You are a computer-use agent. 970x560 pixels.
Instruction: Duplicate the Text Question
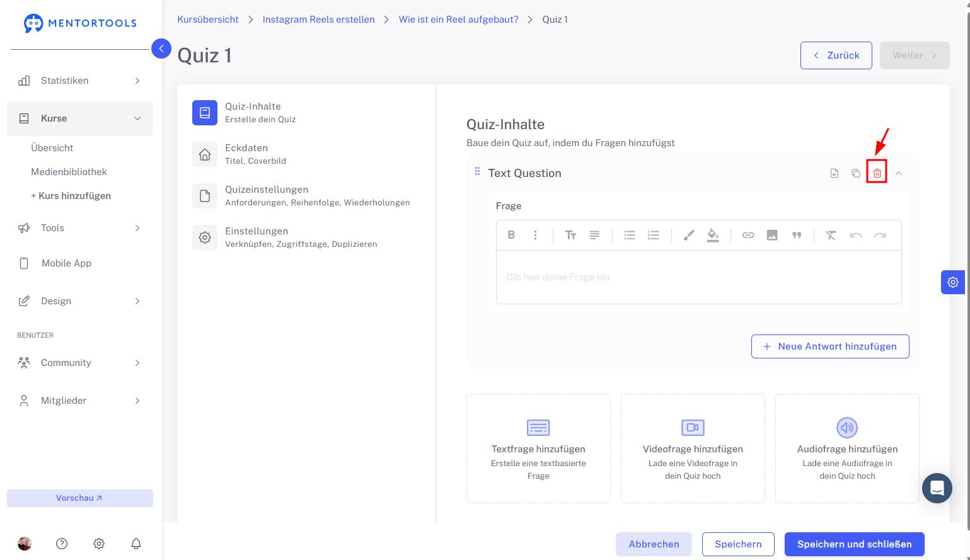[855, 173]
